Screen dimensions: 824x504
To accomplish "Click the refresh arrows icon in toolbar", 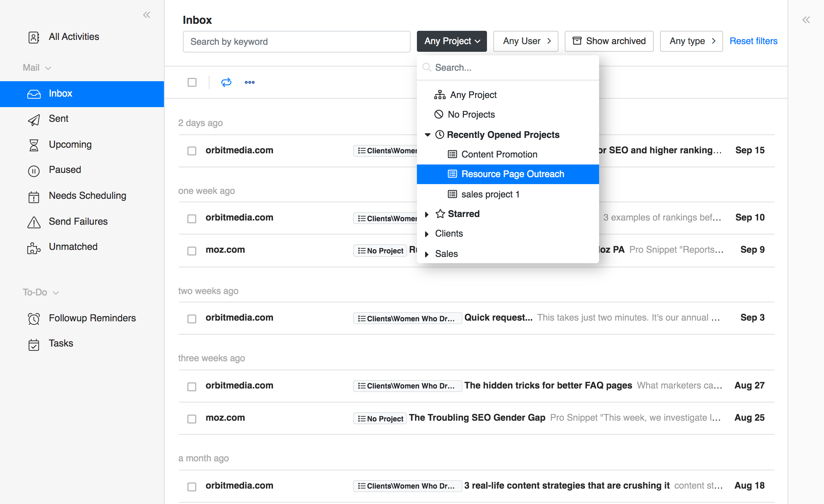I will 226,82.
